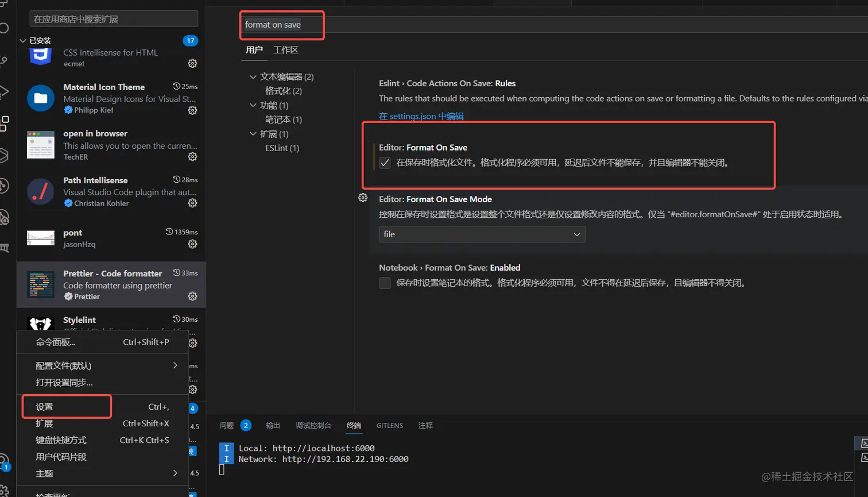The height and width of the screenshot is (497, 868).
Task: Open the 'file' dropdown for Format On Save Mode
Action: [482, 234]
